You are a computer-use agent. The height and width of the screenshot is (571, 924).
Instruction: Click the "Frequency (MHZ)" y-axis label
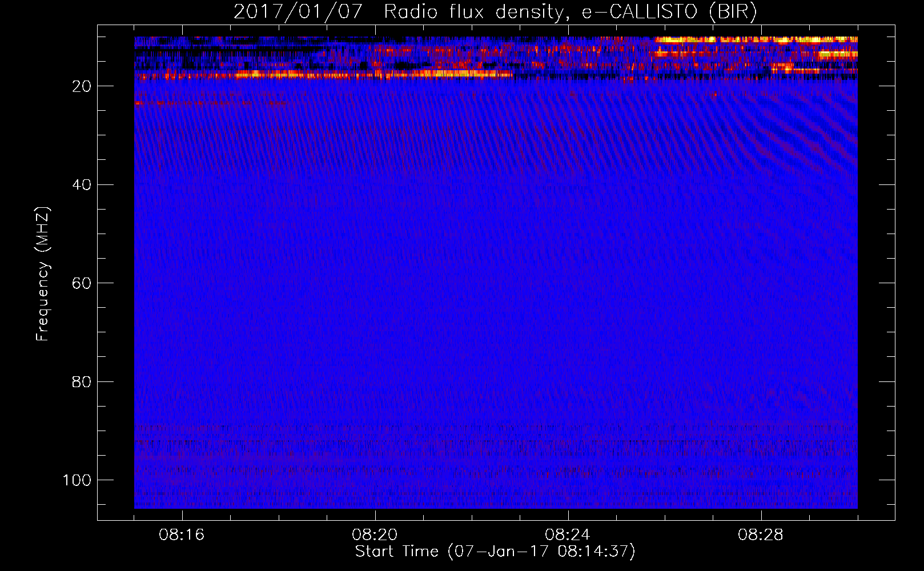43,274
